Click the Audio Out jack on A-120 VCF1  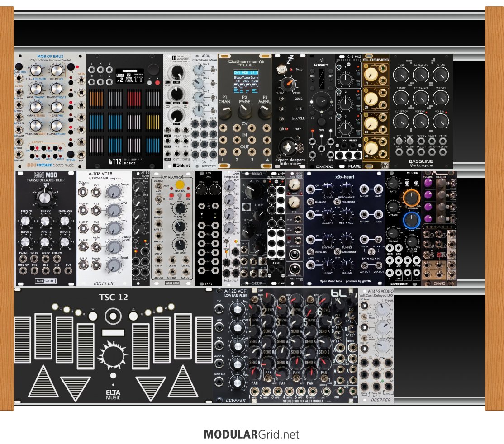tap(219, 382)
